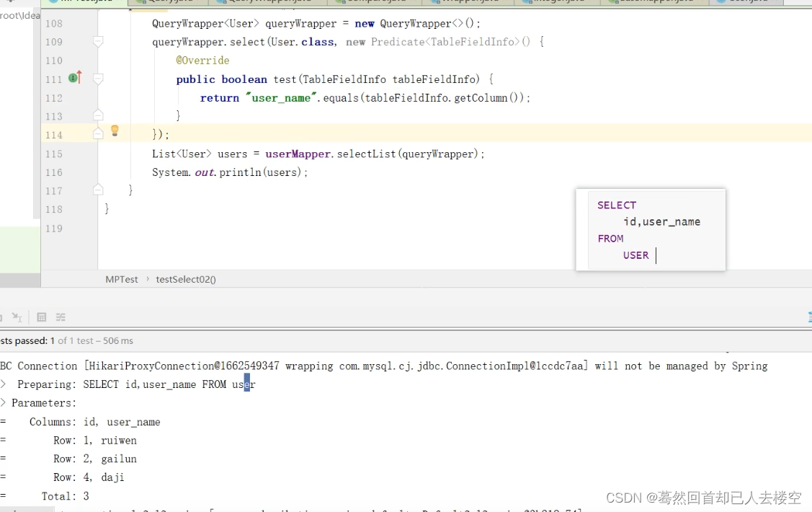The width and height of the screenshot is (812, 512).
Task: Click line number 115 in the gutter
Action: coord(54,154)
